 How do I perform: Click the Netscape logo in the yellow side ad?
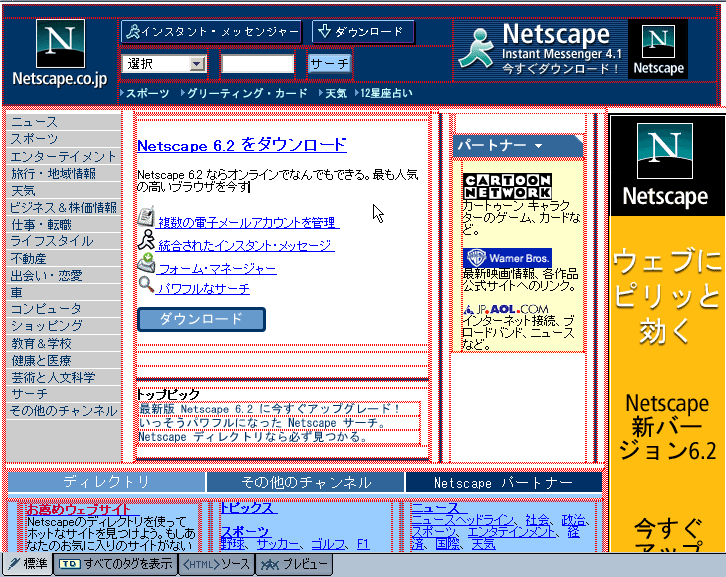(665, 165)
